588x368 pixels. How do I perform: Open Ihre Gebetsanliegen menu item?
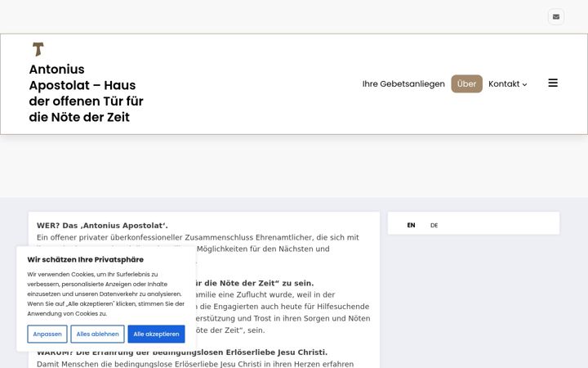click(x=403, y=83)
